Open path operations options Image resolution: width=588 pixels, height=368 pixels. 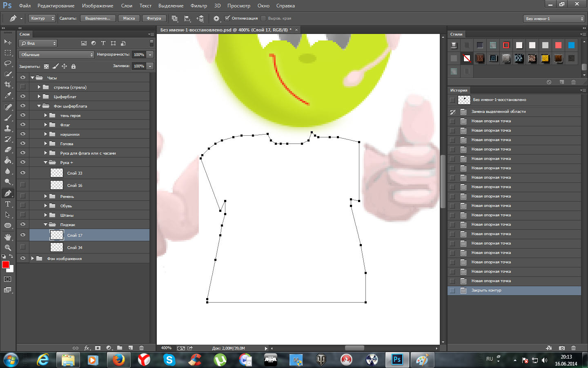[x=175, y=18]
